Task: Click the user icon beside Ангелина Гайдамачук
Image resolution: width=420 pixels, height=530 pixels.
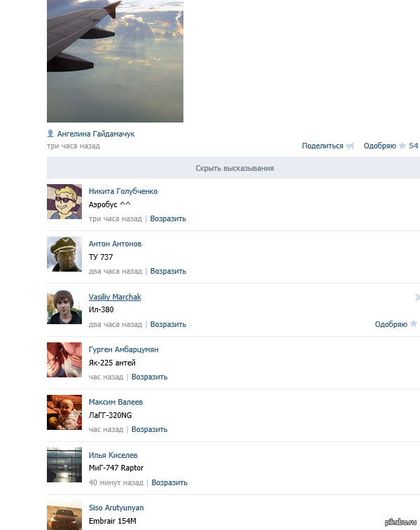Action: tap(50, 133)
